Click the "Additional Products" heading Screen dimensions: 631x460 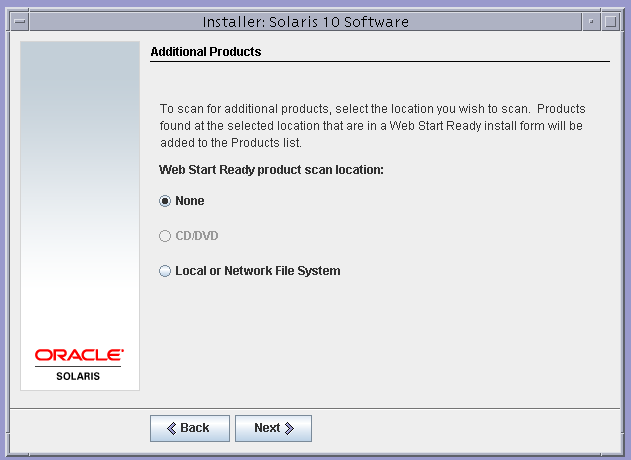(x=205, y=52)
